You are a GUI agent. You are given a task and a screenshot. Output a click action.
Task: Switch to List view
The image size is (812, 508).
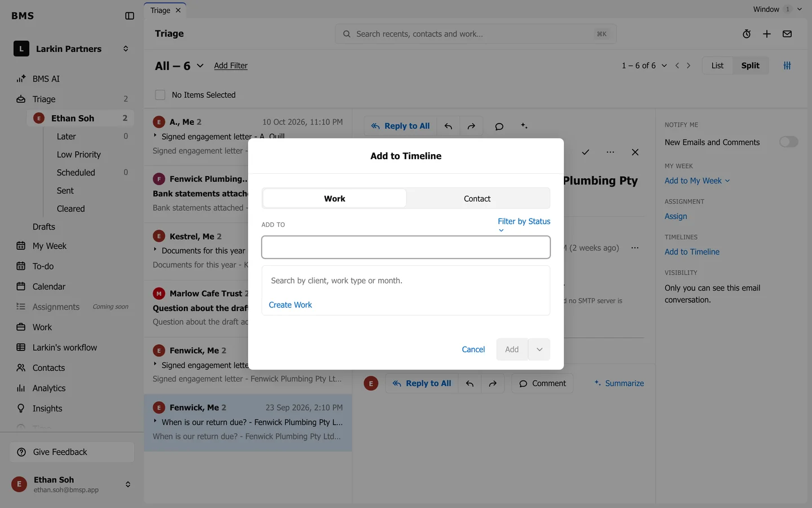pos(717,65)
